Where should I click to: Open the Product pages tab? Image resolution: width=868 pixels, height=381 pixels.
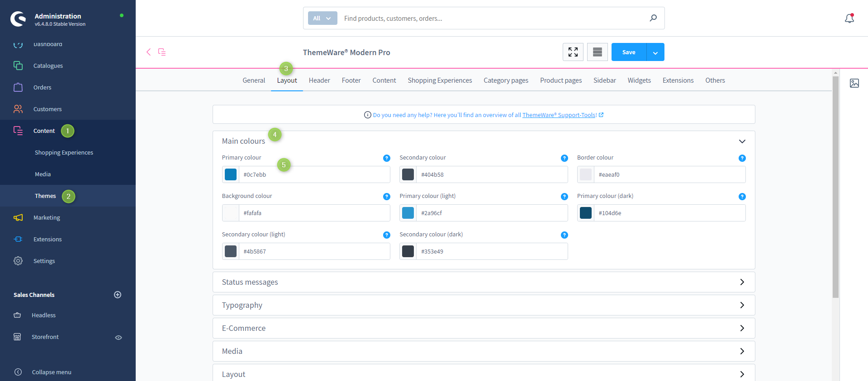[560, 80]
